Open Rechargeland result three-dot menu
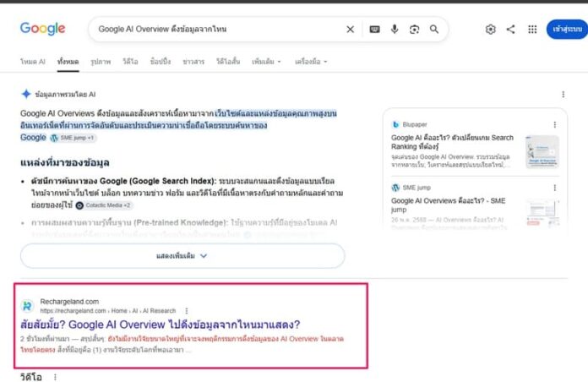The width and height of the screenshot is (588, 382). point(187,311)
